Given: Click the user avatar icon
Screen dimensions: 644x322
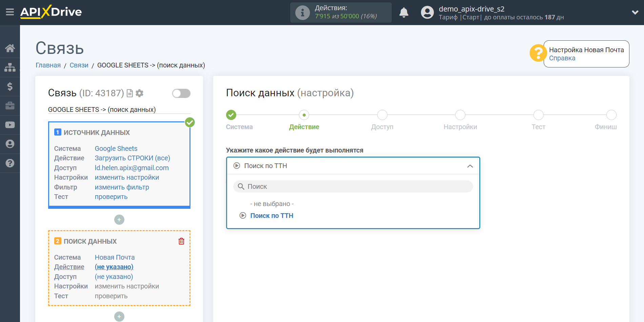Looking at the screenshot, I should (x=427, y=13).
